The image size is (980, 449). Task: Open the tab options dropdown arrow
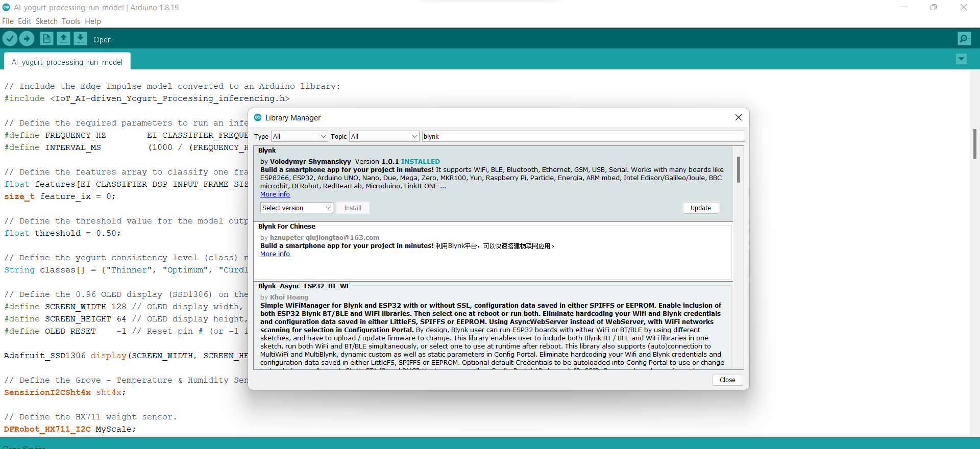point(961,59)
